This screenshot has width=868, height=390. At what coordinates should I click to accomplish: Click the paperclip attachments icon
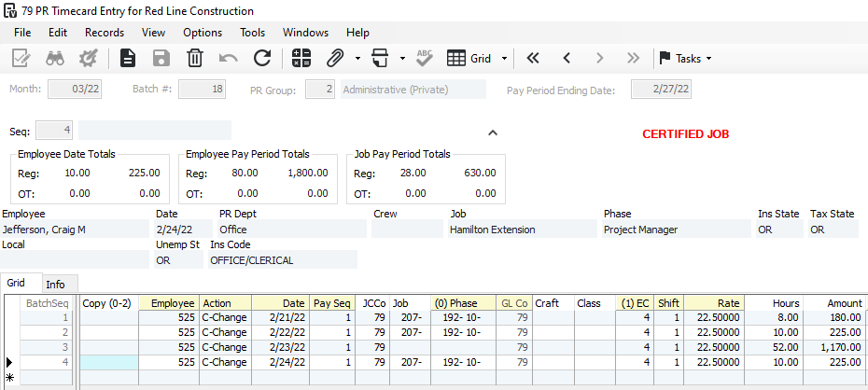[x=335, y=58]
